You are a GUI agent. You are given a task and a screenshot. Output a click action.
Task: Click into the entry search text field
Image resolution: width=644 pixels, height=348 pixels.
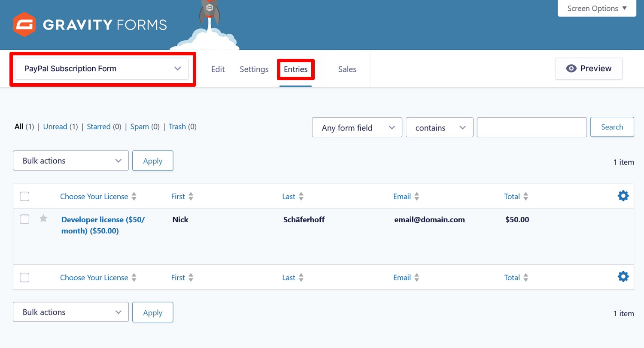[532, 127]
